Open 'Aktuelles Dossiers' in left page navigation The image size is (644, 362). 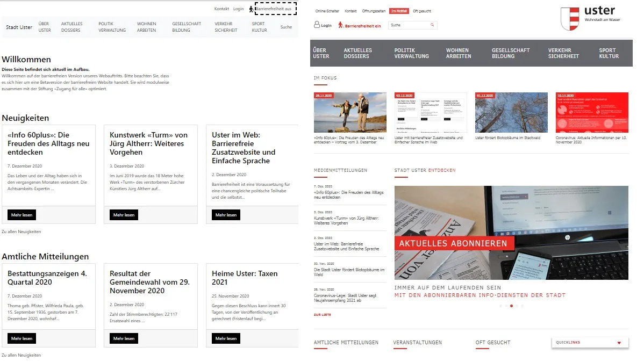pyautogui.click(x=72, y=27)
